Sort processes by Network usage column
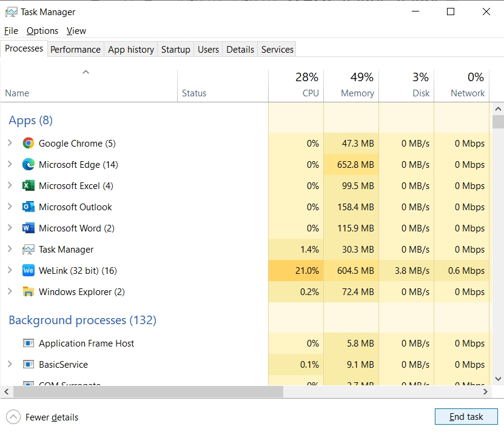This screenshot has width=504, height=435. pos(462,85)
